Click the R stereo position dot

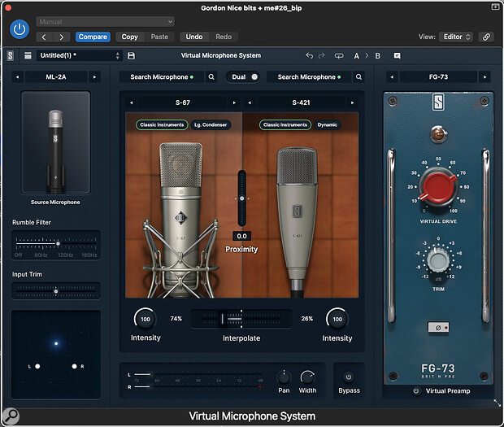(74, 366)
